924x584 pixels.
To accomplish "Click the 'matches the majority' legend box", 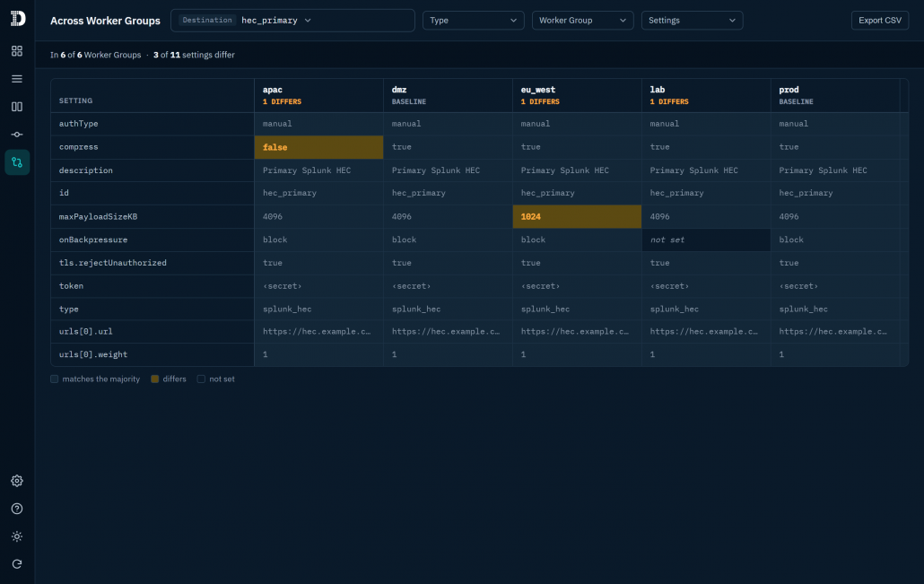I will click(54, 379).
